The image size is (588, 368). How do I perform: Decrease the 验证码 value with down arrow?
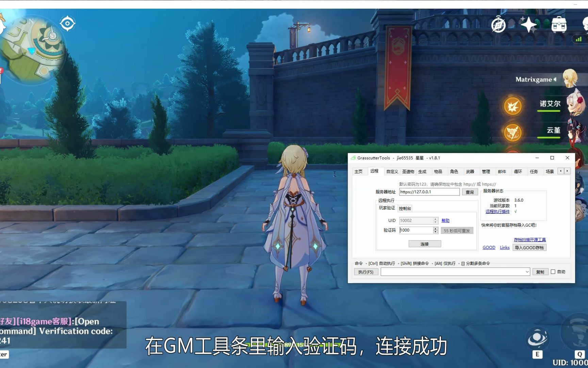(435, 232)
